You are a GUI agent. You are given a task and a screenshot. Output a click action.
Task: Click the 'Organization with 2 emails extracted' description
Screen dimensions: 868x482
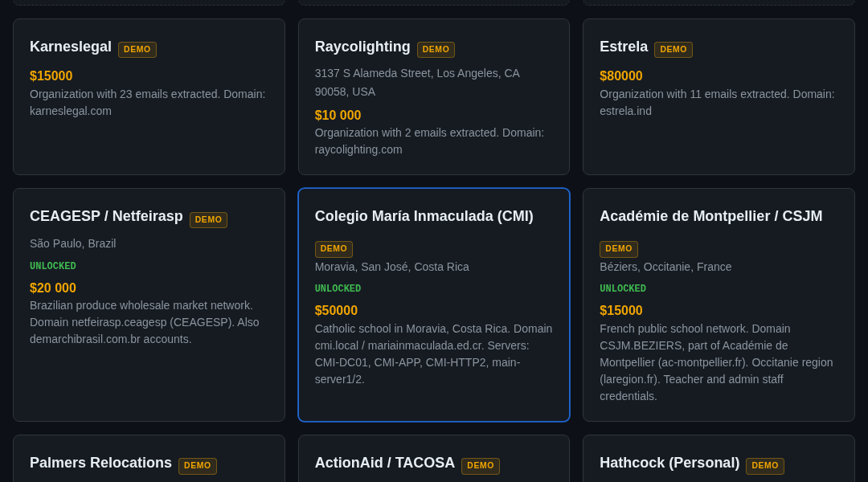click(x=429, y=141)
